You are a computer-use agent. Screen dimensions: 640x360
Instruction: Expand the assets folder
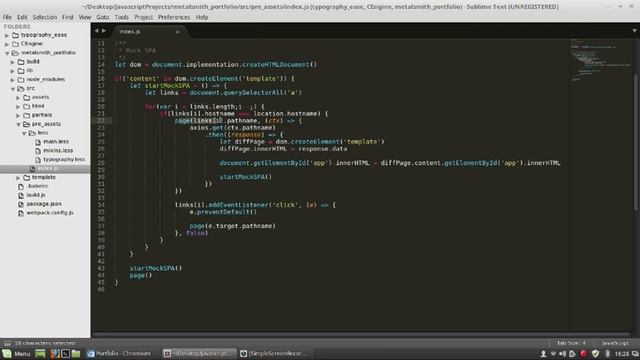click(x=18, y=98)
